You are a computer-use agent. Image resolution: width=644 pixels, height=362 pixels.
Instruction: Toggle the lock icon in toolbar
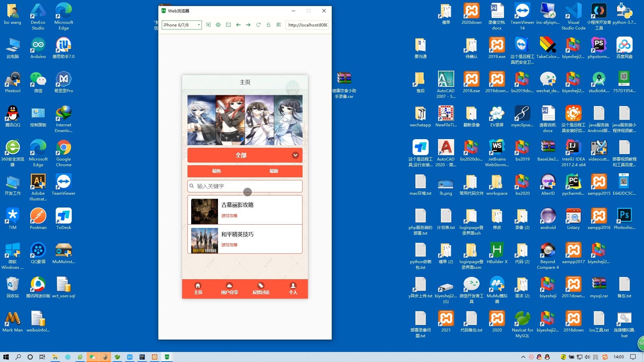click(268, 25)
